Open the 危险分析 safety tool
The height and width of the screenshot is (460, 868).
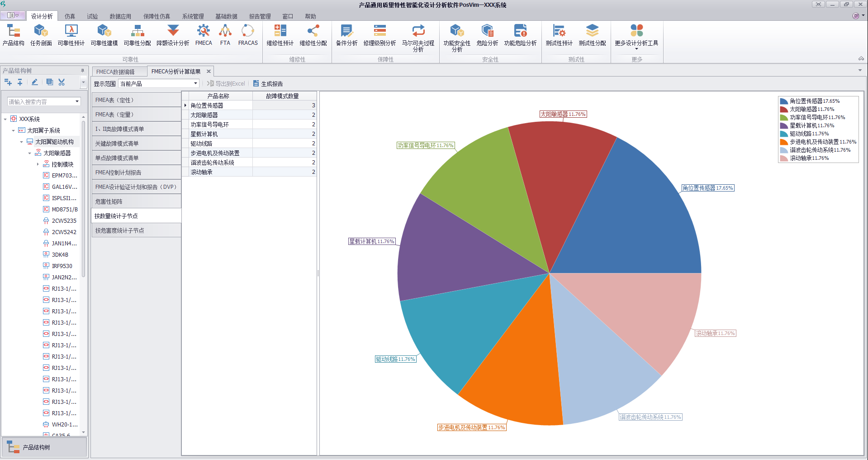487,35
